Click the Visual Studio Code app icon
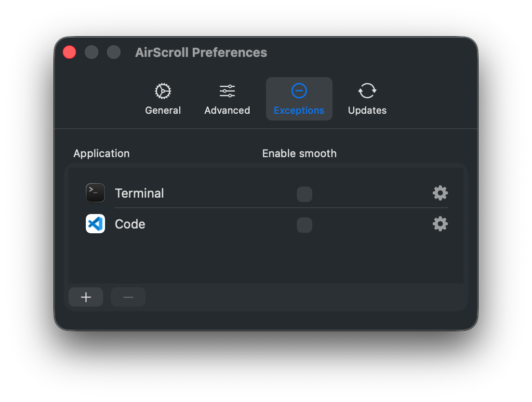Image resolution: width=532 pixels, height=402 pixels. tap(95, 224)
